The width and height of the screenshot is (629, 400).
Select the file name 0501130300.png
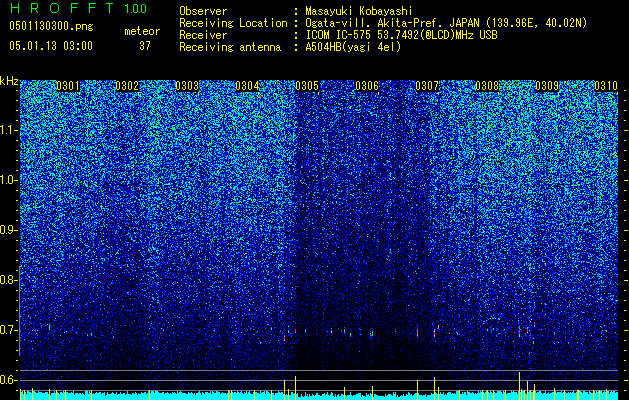tap(51, 27)
